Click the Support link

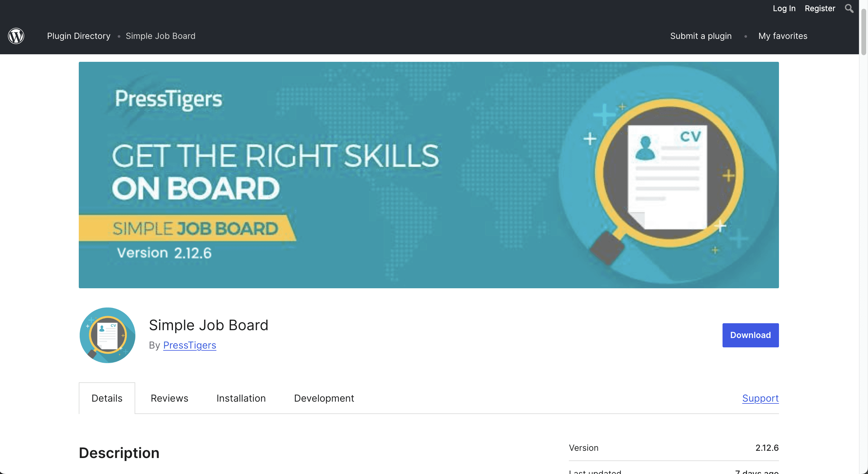coord(761,398)
